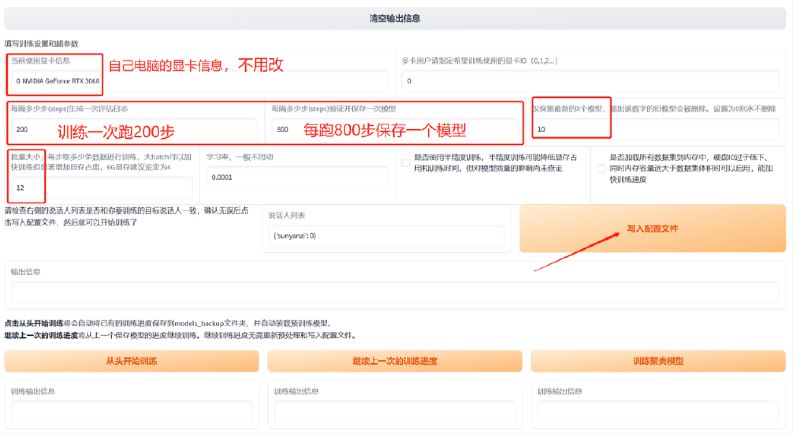Click the 训练聚类模型 button

click(658, 361)
